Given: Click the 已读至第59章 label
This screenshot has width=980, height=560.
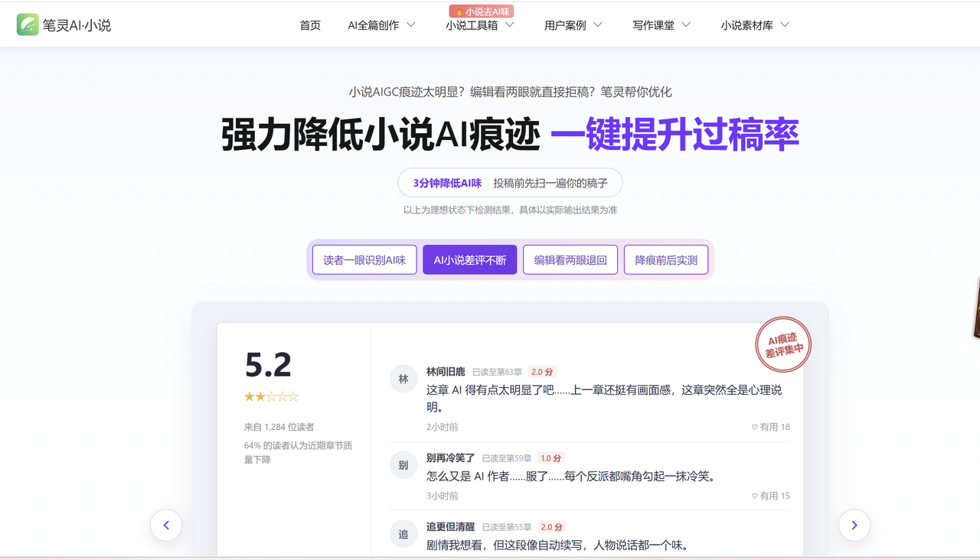Looking at the screenshot, I should tap(507, 458).
